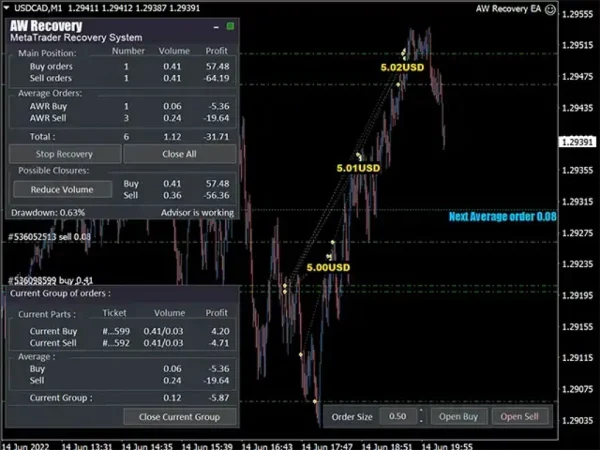Click the Order Size input field
This screenshot has width=600, height=450.
point(397,416)
